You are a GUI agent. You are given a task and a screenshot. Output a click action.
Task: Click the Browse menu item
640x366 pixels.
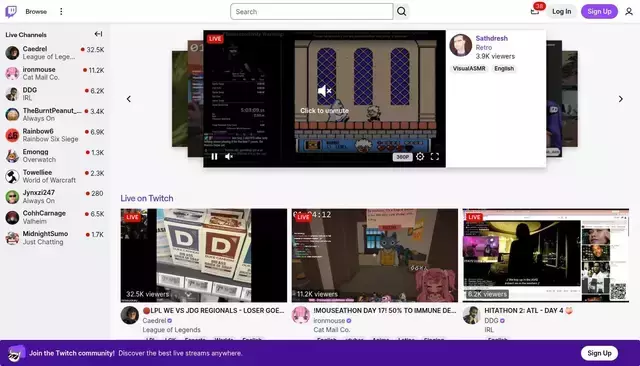(x=36, y=11)
